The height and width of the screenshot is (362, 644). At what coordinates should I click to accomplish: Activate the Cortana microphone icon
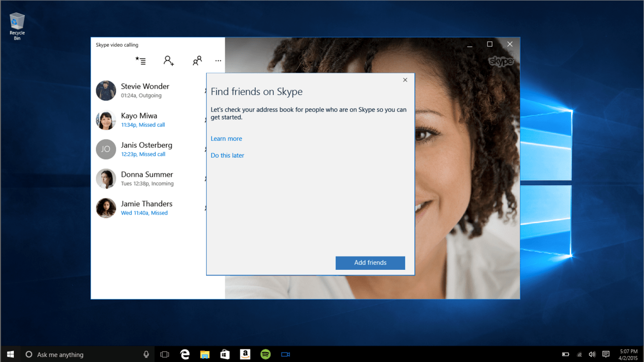pyautogui.click(x=146, y=354)
